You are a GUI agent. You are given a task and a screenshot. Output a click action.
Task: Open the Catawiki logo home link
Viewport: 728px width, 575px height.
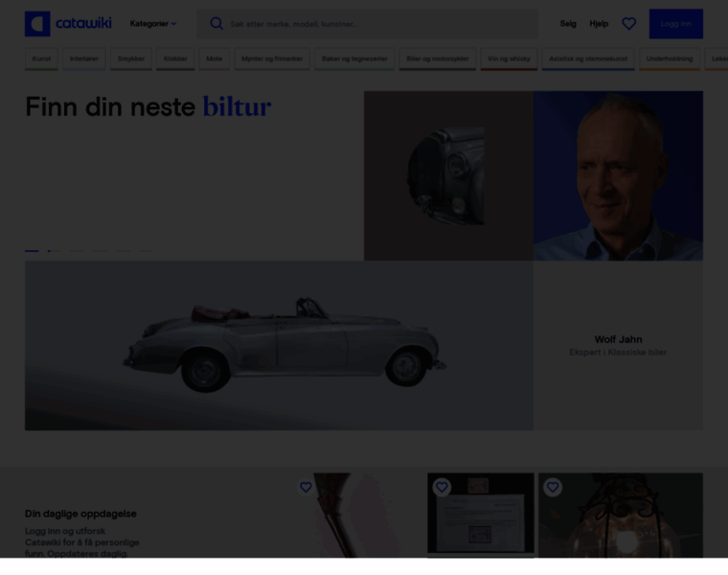coord(68,24)
